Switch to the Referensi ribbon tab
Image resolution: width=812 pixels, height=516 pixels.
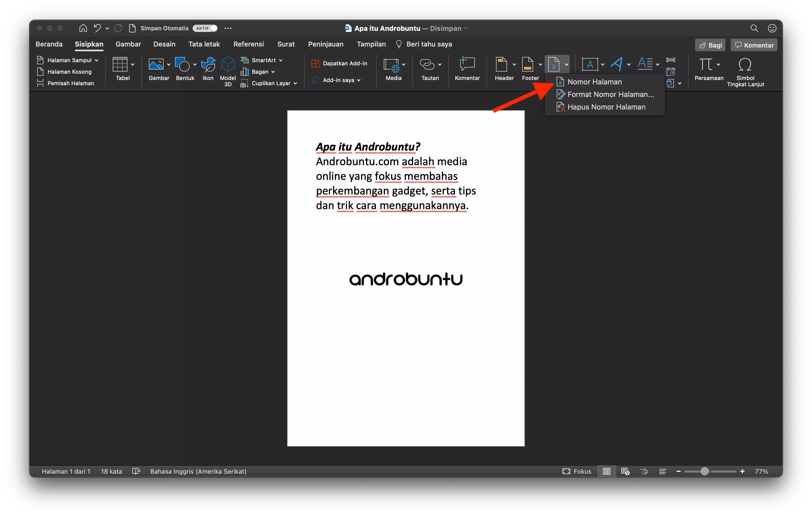tap(249, 44)
